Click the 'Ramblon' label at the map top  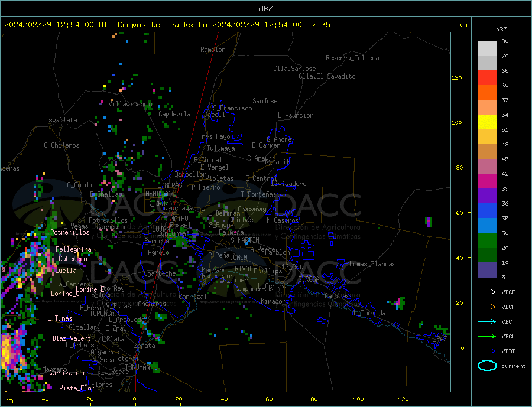click(x=213, y=50)
